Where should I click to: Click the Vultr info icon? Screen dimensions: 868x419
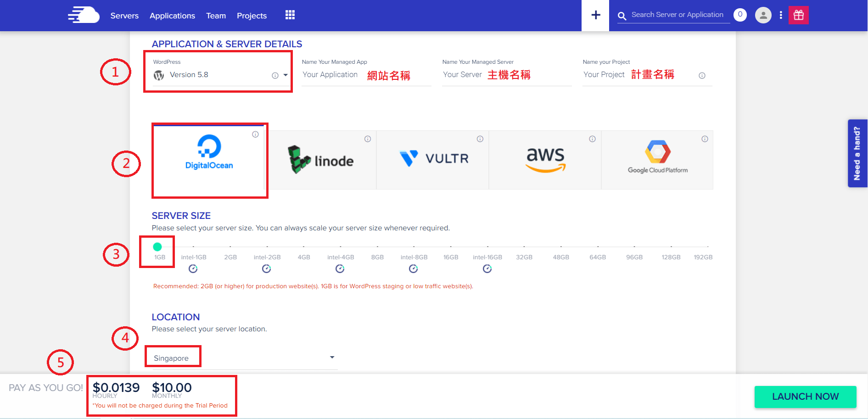click(x=480, y=139)
